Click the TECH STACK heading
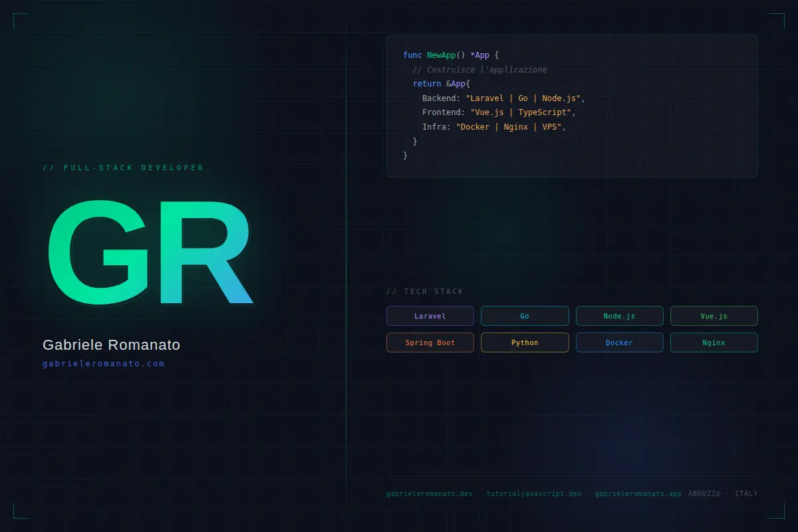798x532 pixels. click(425, 291)
